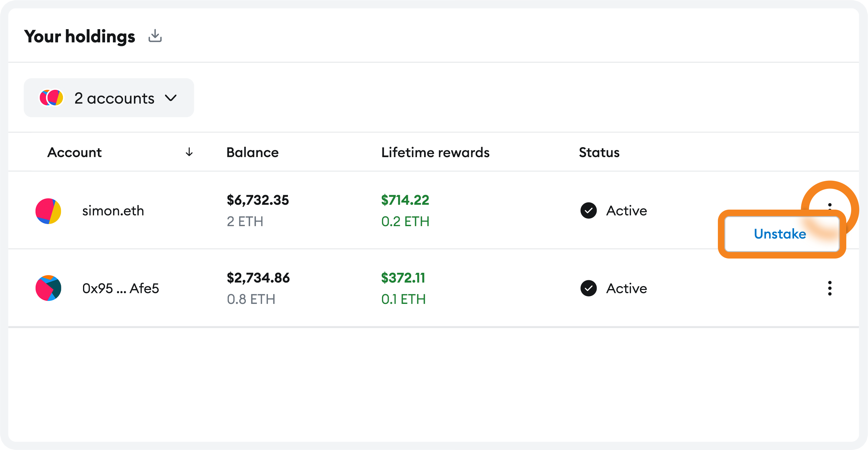Click the Your holdings heading

pos(79,36)
